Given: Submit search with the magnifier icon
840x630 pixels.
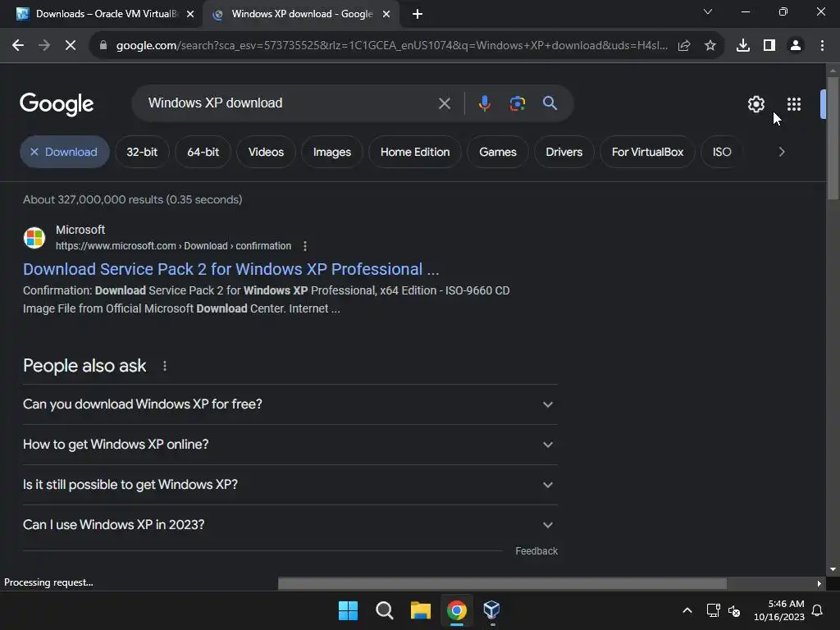Looking at the screenshot, I should point(550,103).
